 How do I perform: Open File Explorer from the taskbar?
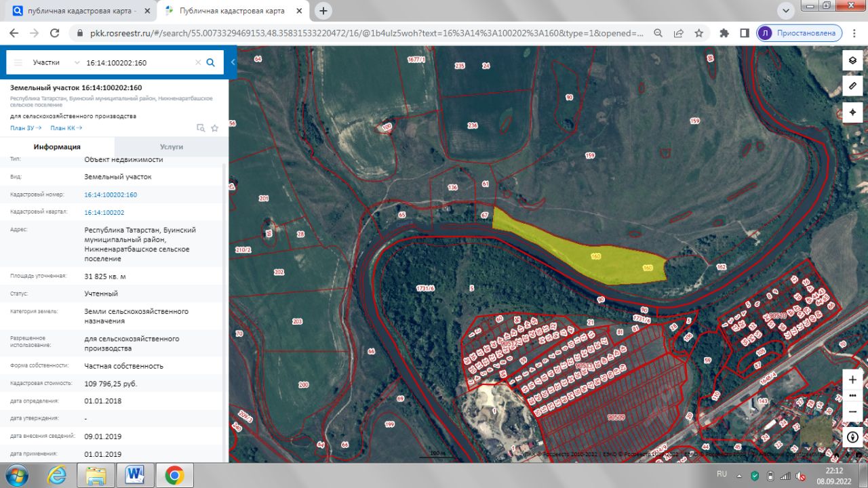tap(96, 476)
